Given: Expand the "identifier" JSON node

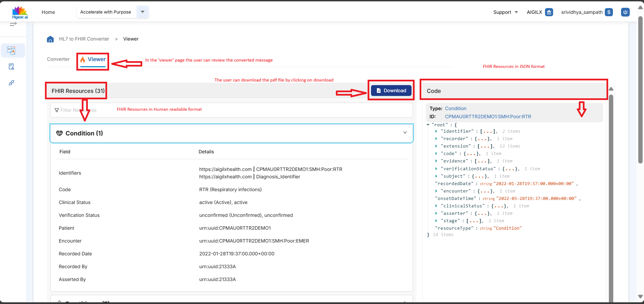Looking at the screenshot, I should point(437,131).
